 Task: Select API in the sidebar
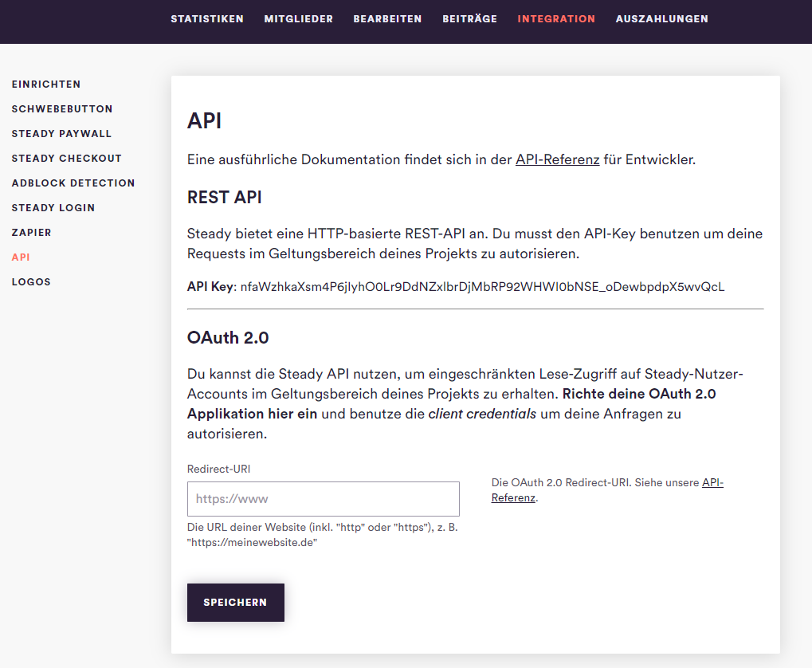21,257
